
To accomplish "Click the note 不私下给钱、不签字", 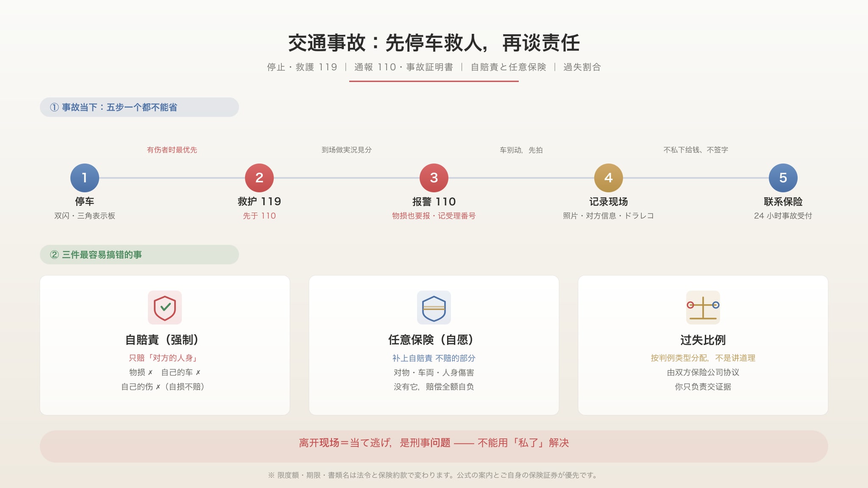I will [x=696, y=150].
